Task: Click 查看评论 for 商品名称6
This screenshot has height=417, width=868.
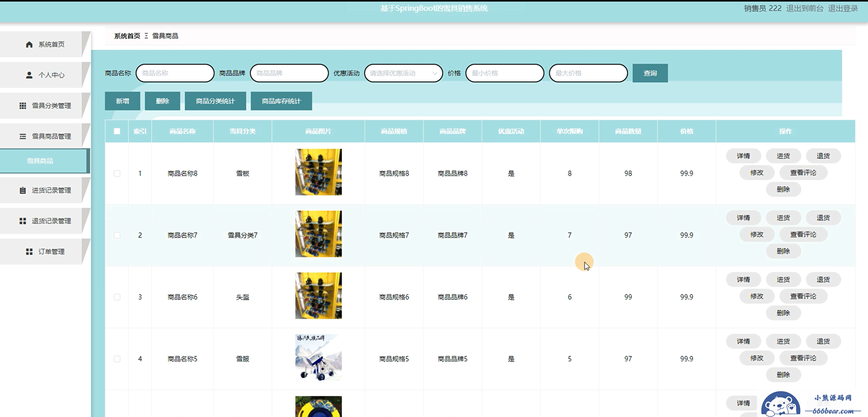Action: pyautogui.click(x=803, y=296)
